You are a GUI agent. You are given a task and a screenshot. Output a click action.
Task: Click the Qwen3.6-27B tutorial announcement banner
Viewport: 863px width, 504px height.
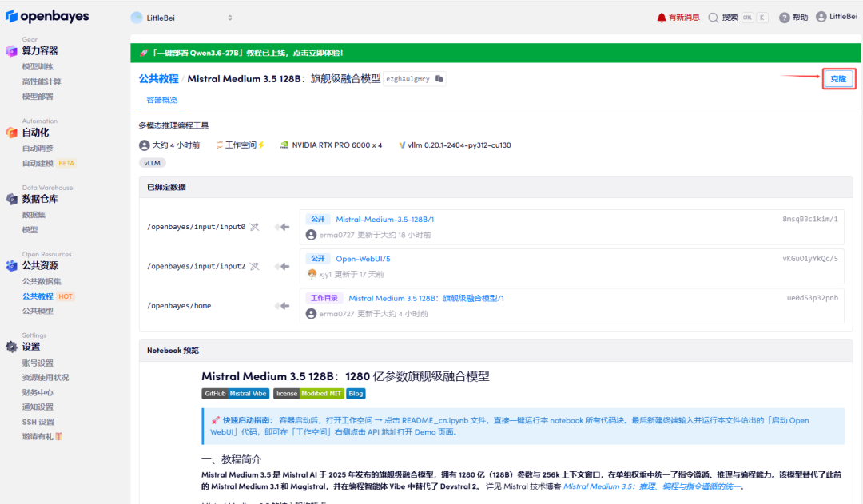496,53
